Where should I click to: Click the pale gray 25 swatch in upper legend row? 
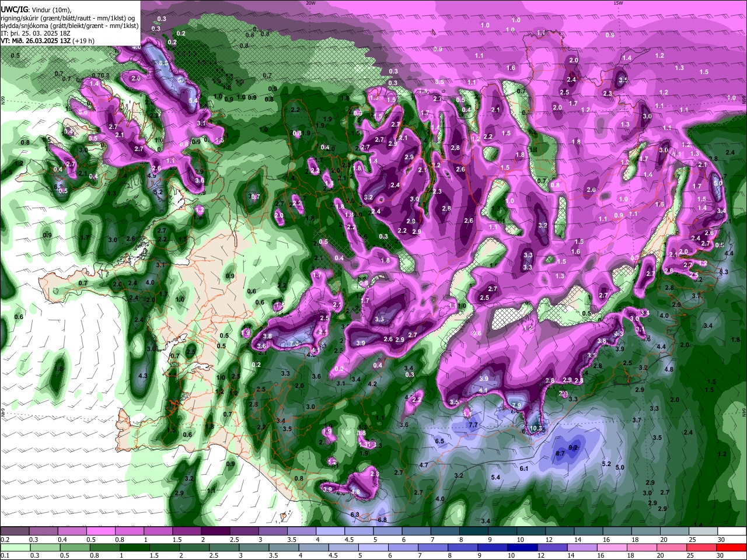703,531
